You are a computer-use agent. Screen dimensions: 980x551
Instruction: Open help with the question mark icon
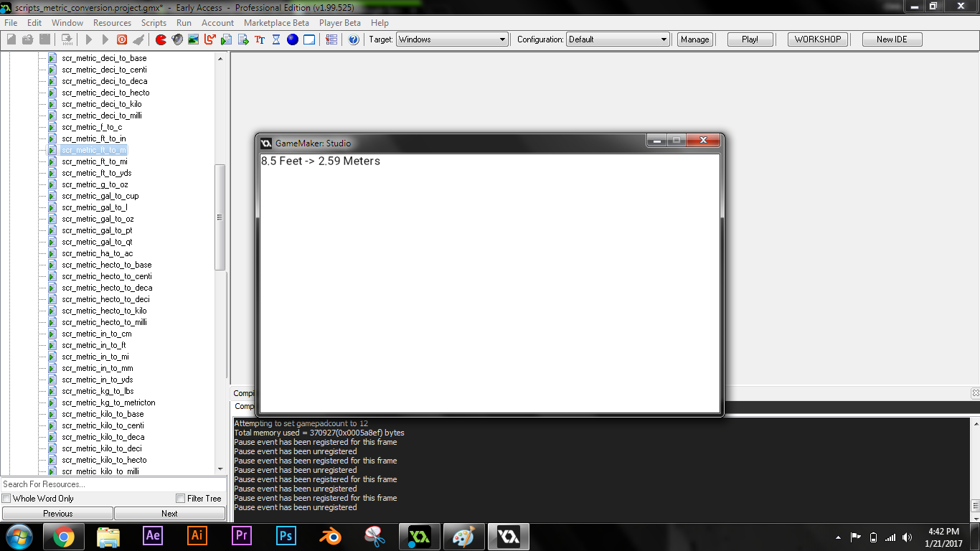pyautogui.click(x=354, y=39)
